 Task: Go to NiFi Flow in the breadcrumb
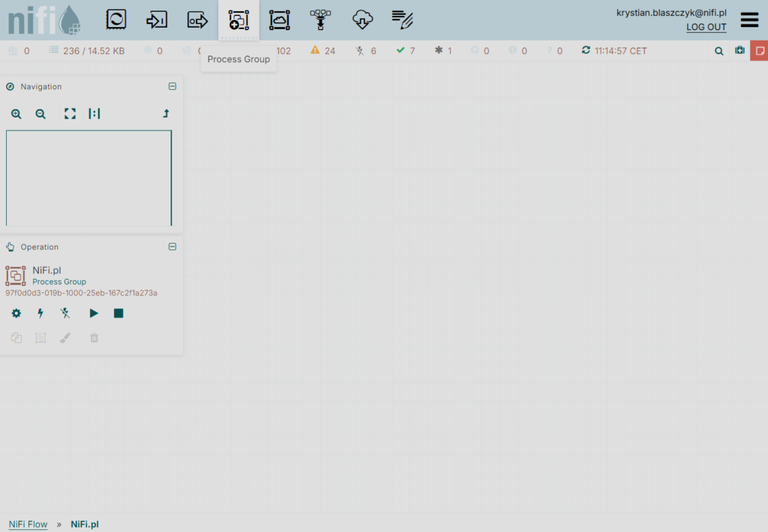(x=28, y=525)
